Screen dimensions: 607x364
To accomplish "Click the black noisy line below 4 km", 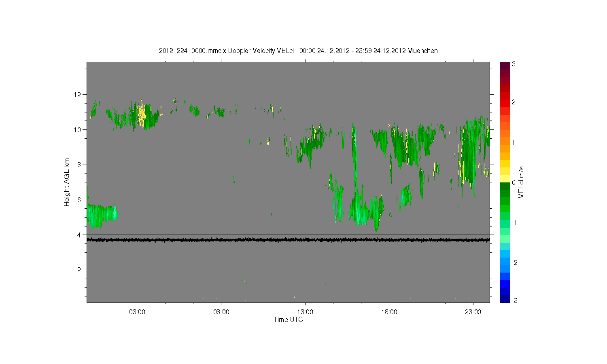I will click(x=288, y=240).
